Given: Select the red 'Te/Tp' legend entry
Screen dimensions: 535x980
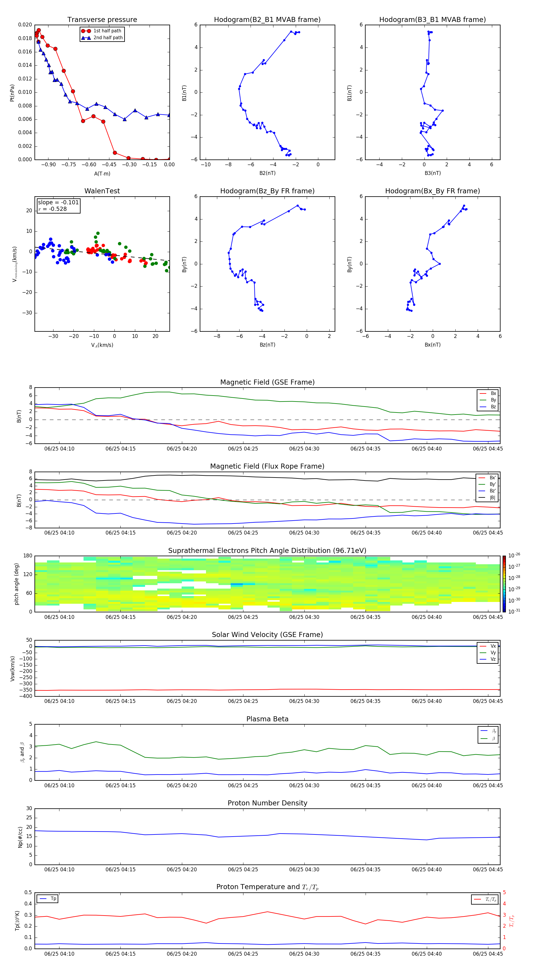Looking at the screenshot, I should coord(485,899).
